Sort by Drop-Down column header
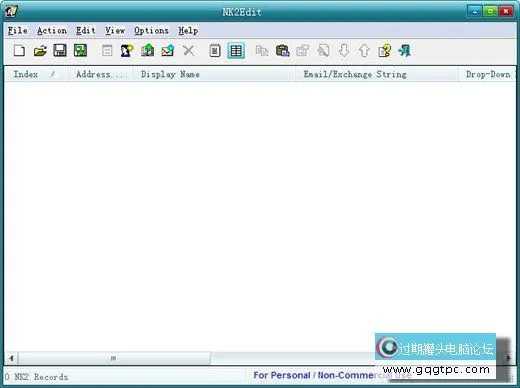The image size is (520, 388). (x=487, y=74)
